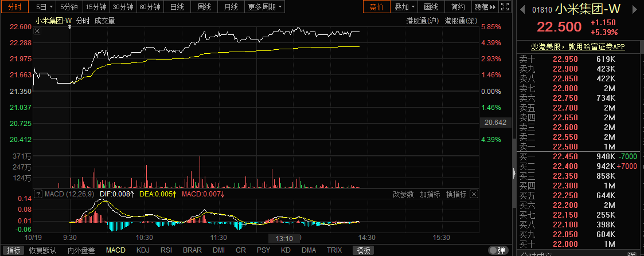Image resolution: width=644 pixels, height=256 pixels.
Task: Go to previous stock arrow
Action: (523, 9)
